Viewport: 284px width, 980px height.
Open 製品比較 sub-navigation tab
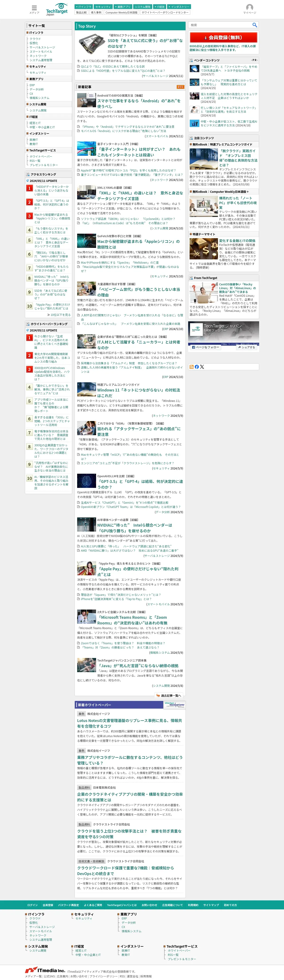81,13
